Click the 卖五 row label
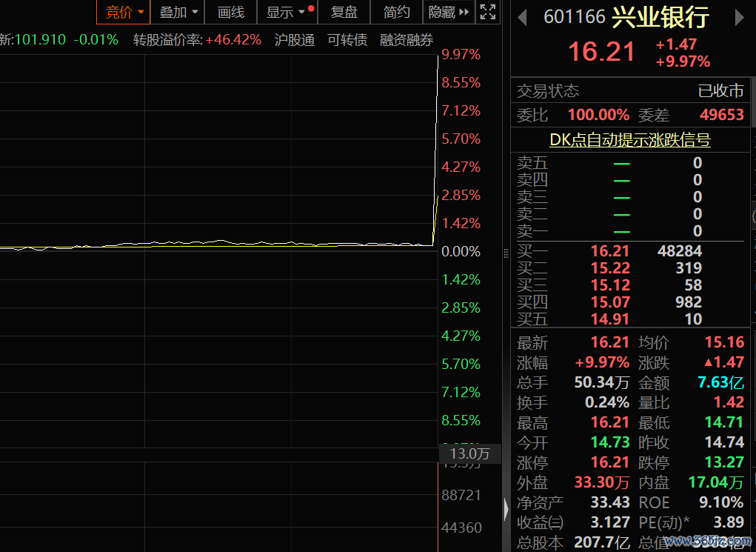 (x=532, y=163)
